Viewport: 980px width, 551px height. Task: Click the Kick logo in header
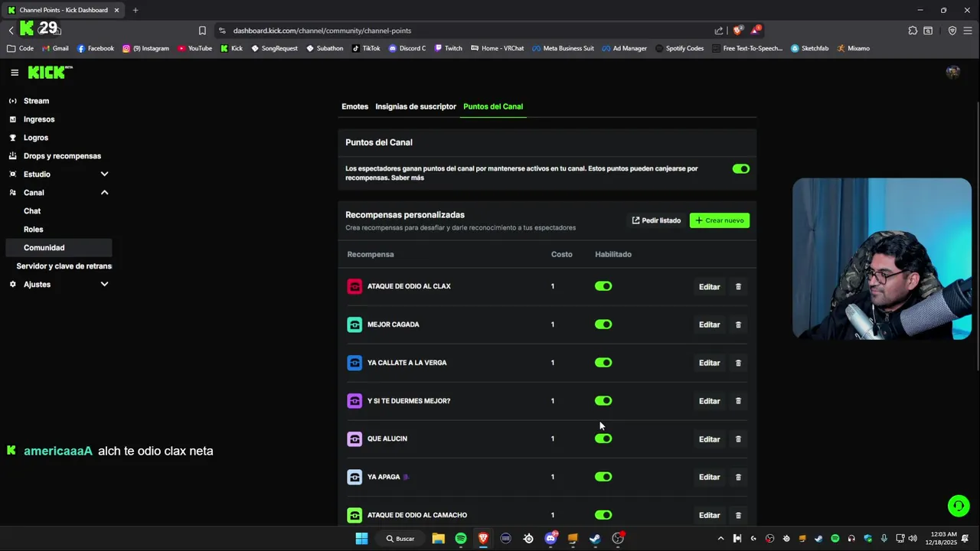50,73
